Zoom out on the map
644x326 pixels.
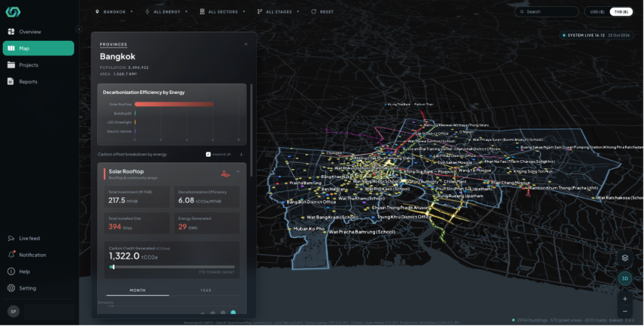click(x=625, y=311)
